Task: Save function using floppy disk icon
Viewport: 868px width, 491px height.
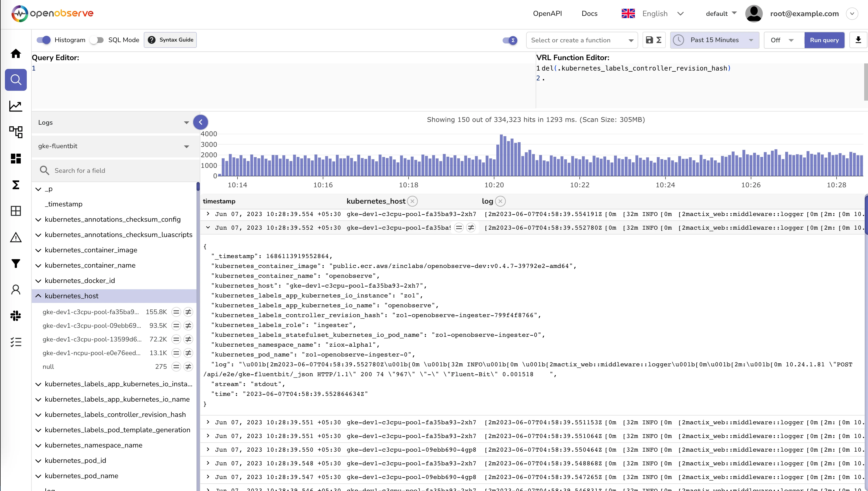Action: tap(649, 40)
